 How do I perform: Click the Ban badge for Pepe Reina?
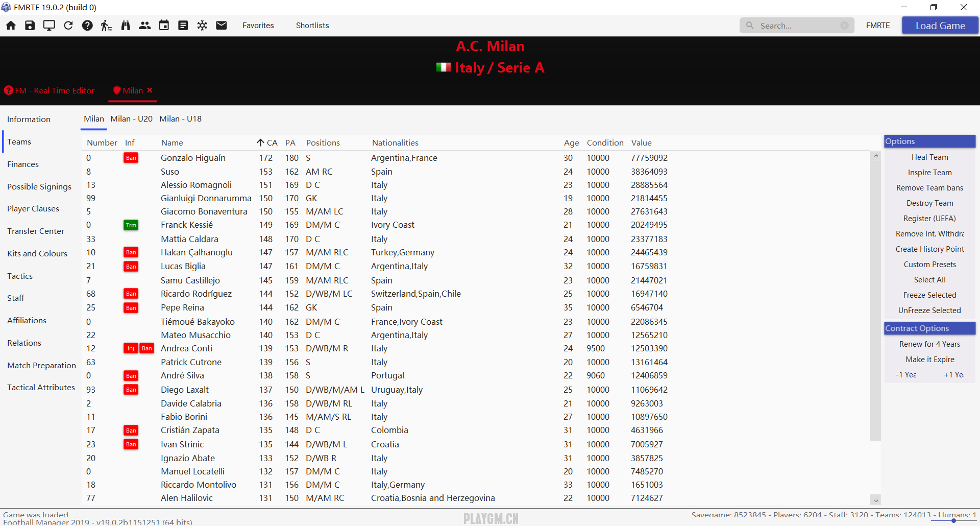pyautogui.click(x=131, y=308)
